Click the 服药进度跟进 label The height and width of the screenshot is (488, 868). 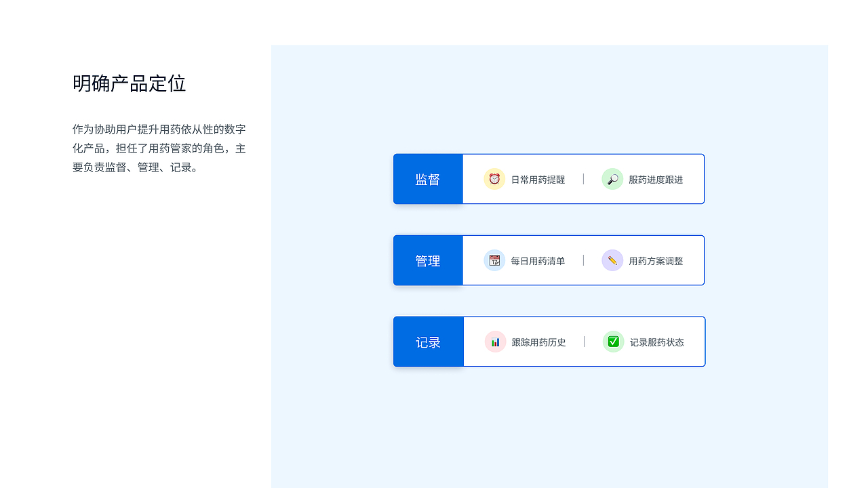tap(656, 180)
